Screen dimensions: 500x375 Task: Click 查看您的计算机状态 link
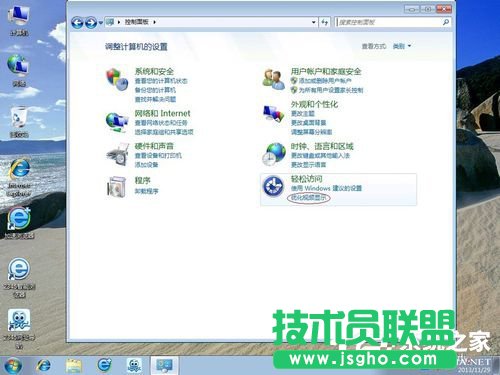161,81
